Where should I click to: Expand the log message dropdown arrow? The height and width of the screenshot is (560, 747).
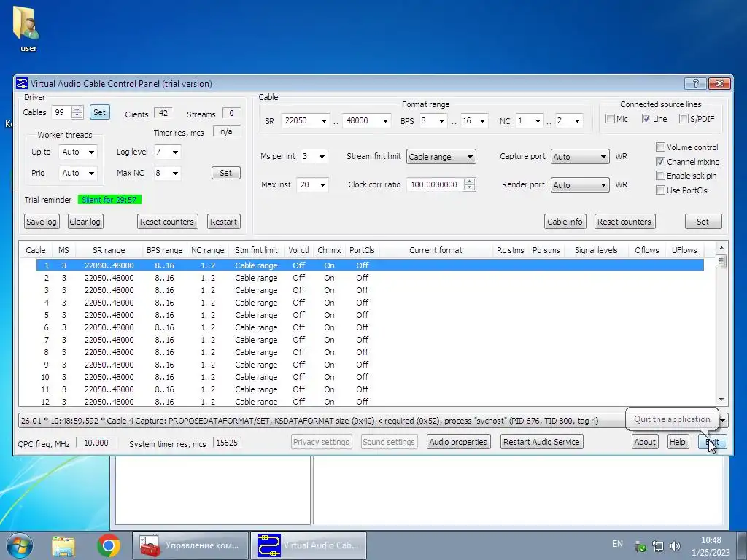pyautogui.click(x=723, y=421)
